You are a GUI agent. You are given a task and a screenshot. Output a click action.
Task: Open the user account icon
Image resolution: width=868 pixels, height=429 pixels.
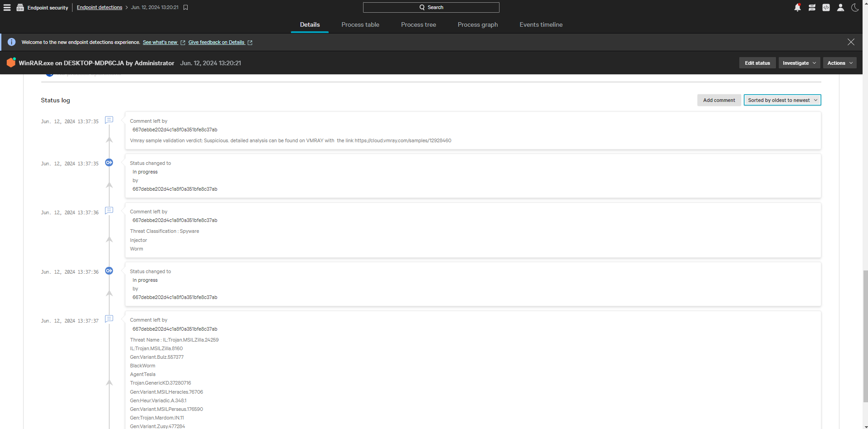[840, 7]
